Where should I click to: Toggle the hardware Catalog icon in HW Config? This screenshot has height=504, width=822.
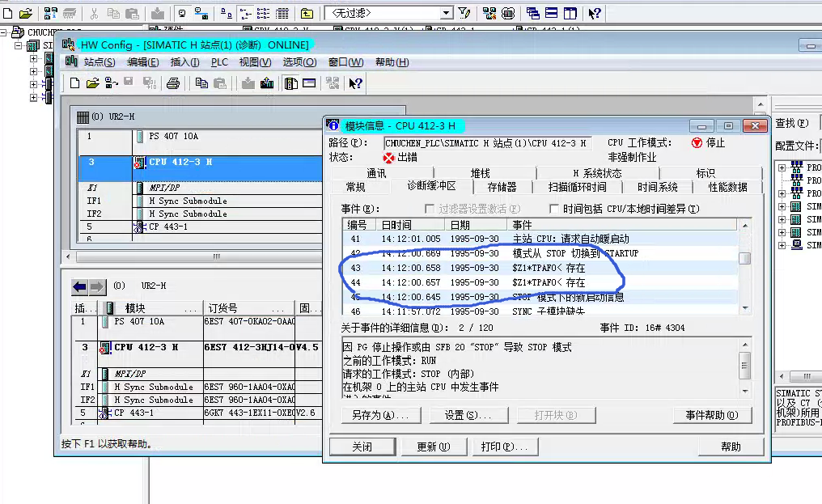[x=291, y=83]
